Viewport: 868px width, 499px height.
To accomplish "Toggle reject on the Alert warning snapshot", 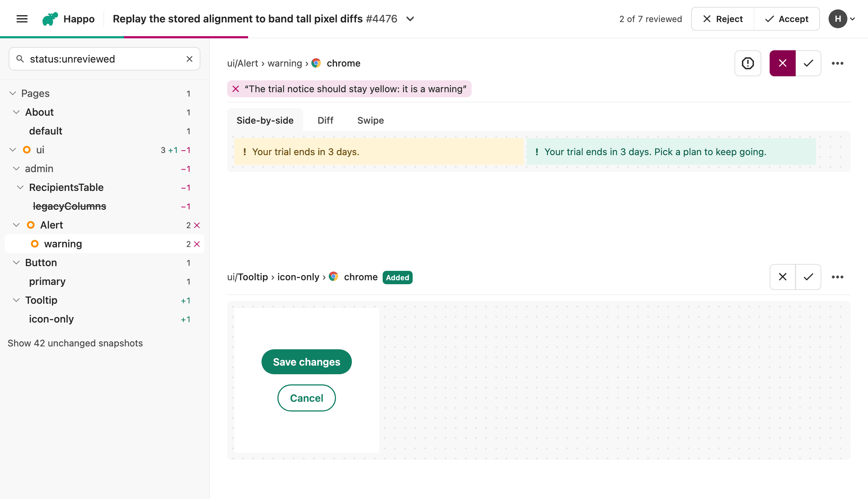I will tap(783, 63).
